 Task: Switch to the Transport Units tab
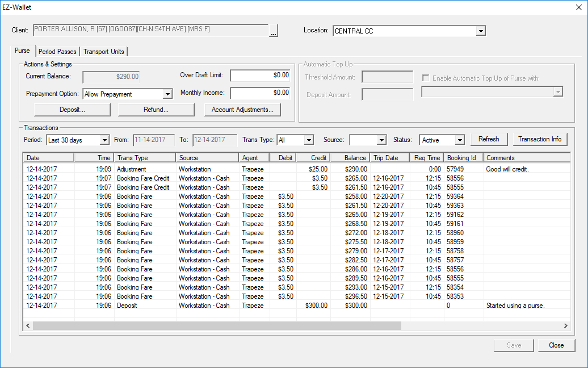tap(104, 51)
